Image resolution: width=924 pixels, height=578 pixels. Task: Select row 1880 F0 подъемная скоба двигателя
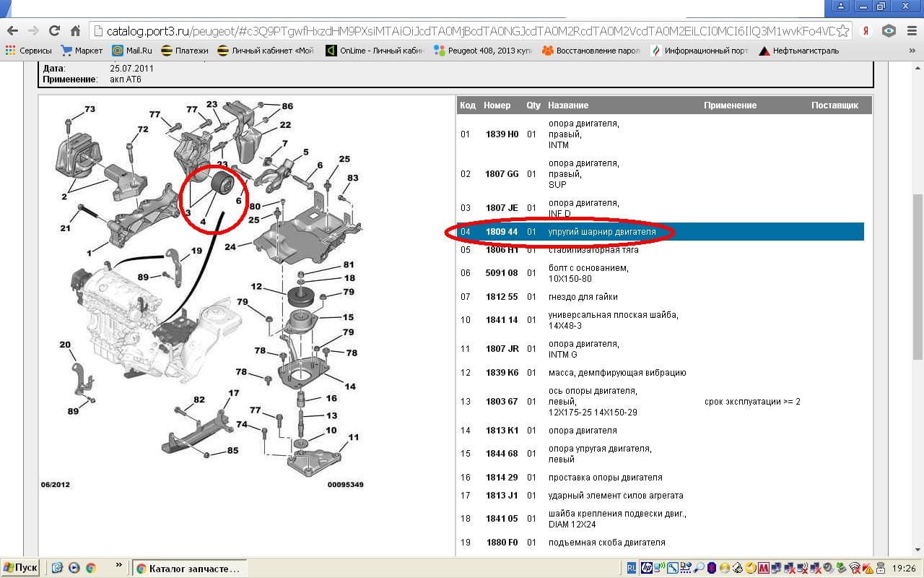[x=661, y=543]
